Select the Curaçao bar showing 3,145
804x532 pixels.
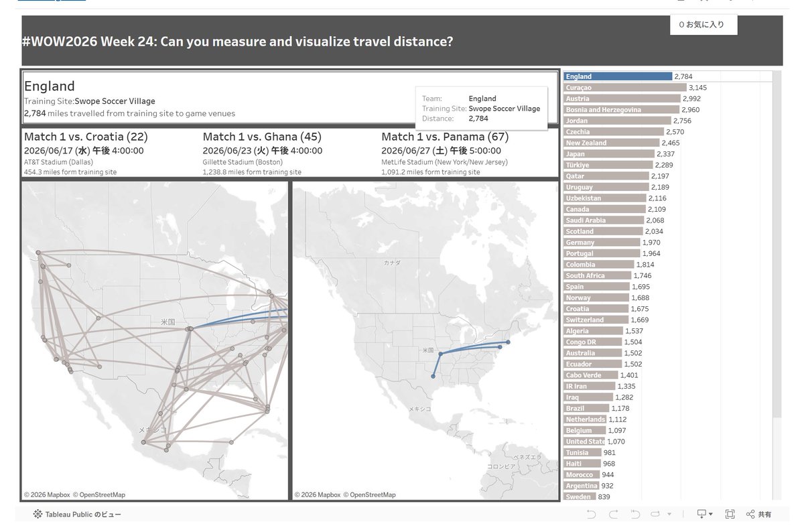click(625, 88)
